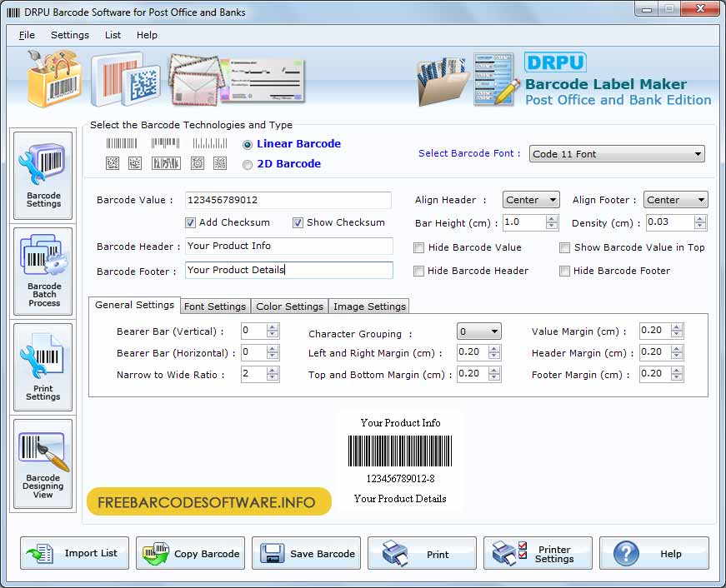This screenshot has height=588, width=726.
Task: Adjust Narrow to Wide Ratio spinner
Action: [x=273, y=374]
